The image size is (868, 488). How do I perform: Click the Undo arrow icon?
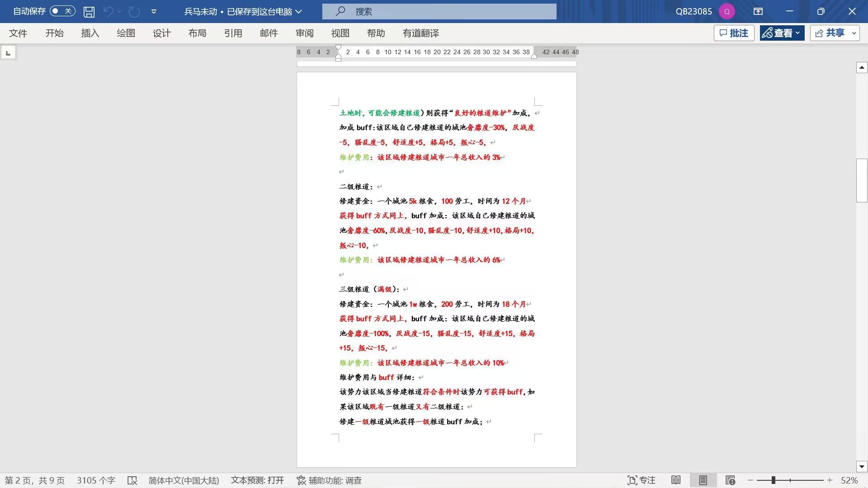(x=108, y=12)
